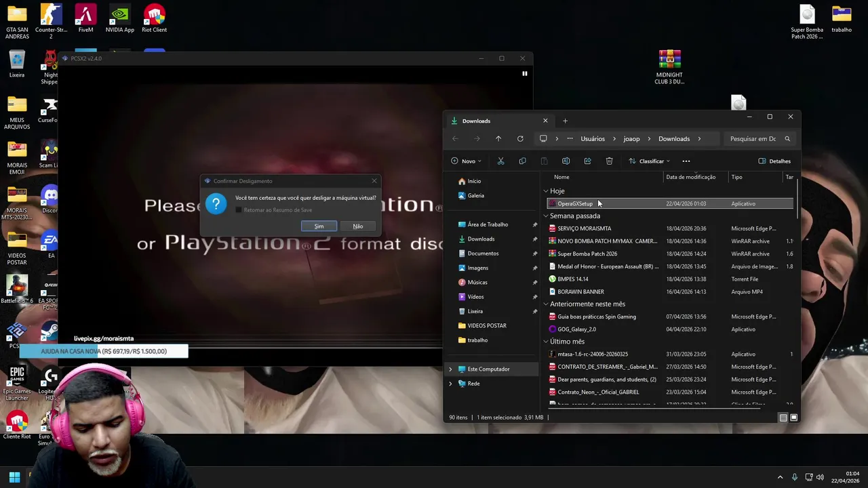Open Galeria in the navigation pane
This screenshot has height=488, width=868.
pyautogui.click(x=475, y=195)
